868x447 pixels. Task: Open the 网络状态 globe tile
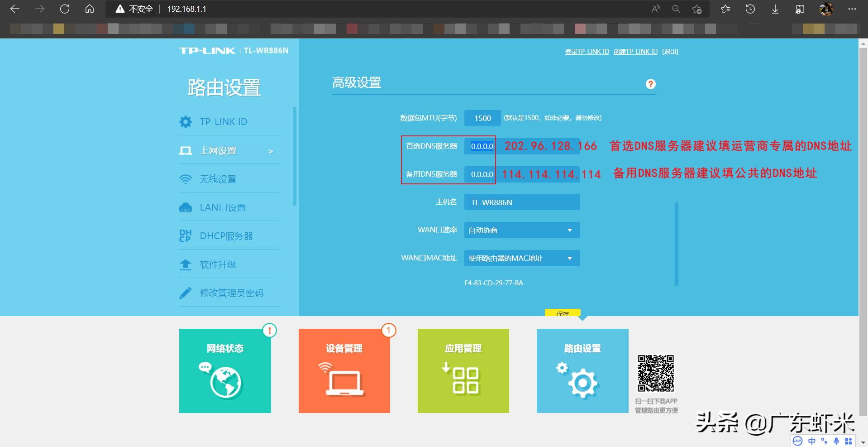(225, 371)
